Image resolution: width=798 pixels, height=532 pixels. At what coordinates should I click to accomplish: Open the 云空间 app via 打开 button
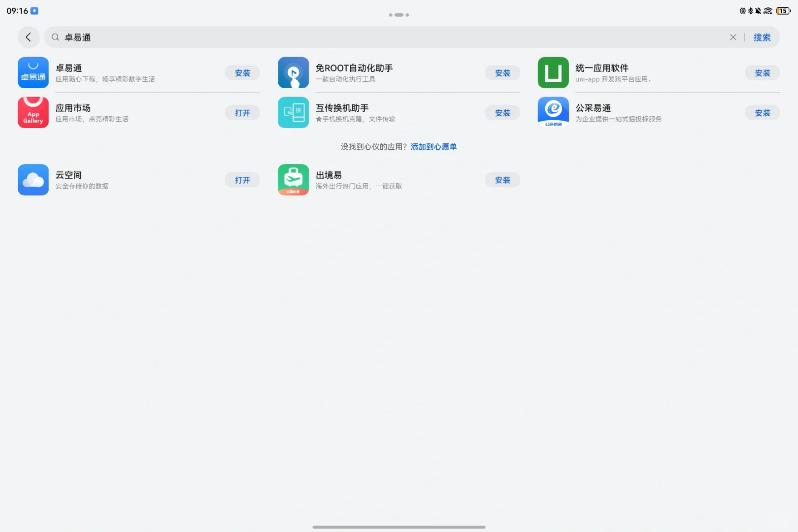pos(242,179)
